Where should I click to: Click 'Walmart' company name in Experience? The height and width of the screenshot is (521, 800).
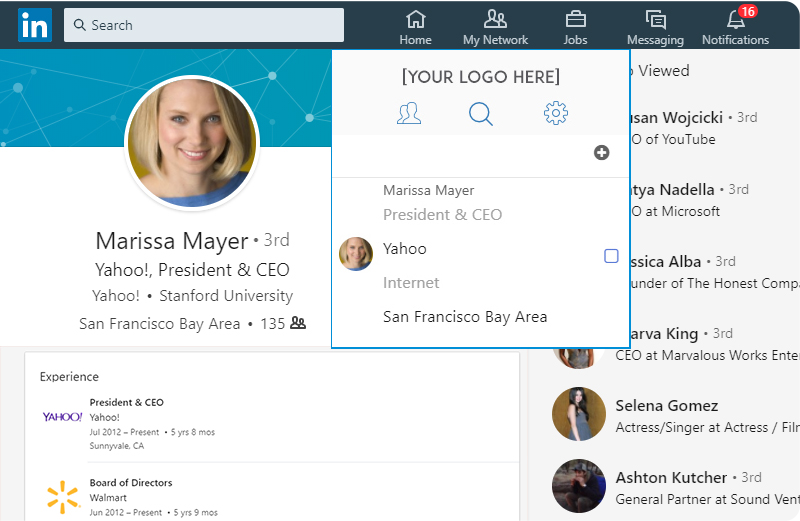(x=108, y=498)
